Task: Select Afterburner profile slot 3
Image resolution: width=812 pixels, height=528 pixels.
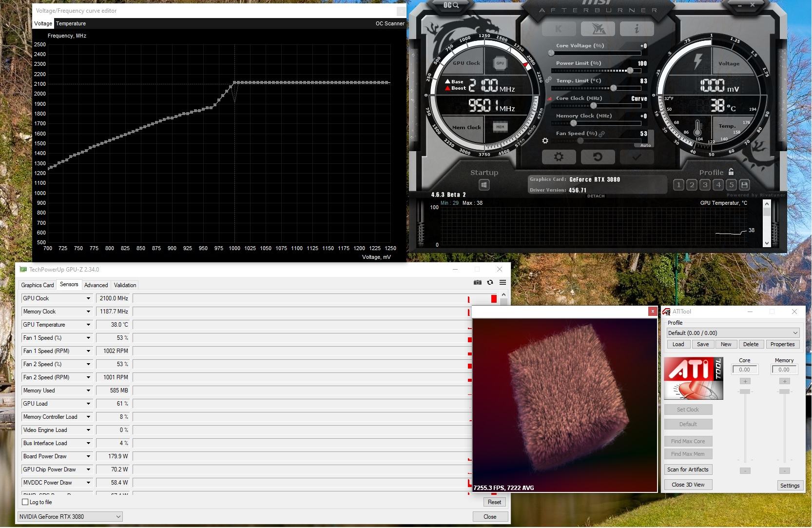Action: click(705, 185)
